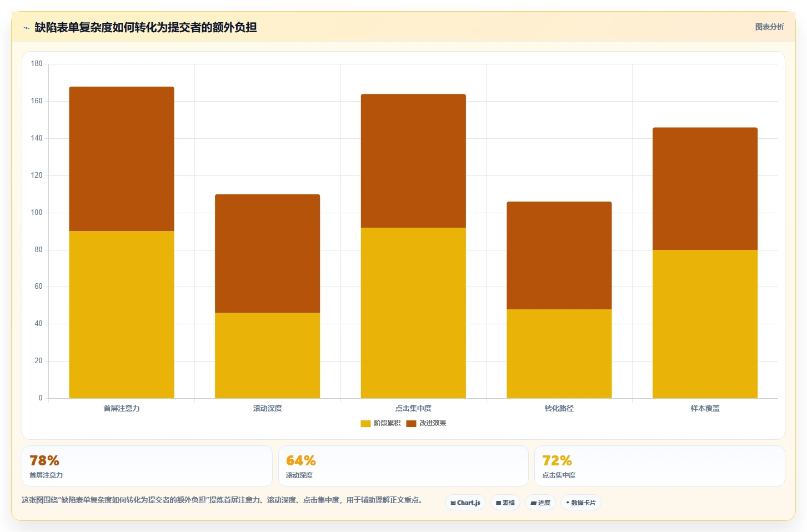Click the brown 转化路径 bar segment
Viewport: 807px width, 532px height.
559,255
